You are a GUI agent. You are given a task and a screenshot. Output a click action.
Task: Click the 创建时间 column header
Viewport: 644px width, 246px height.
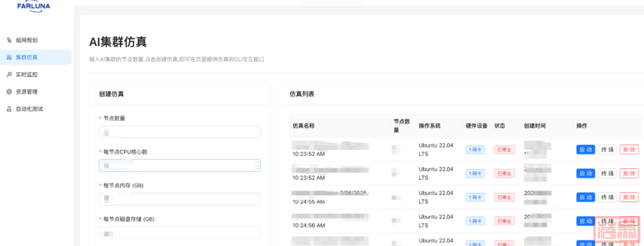pyautogui.click(x=534, y=126)
